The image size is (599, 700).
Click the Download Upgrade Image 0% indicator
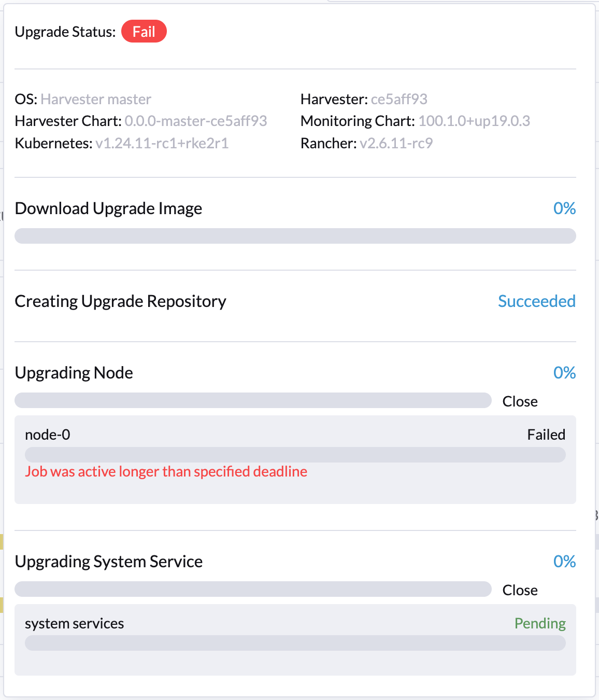tap(564, 208)
